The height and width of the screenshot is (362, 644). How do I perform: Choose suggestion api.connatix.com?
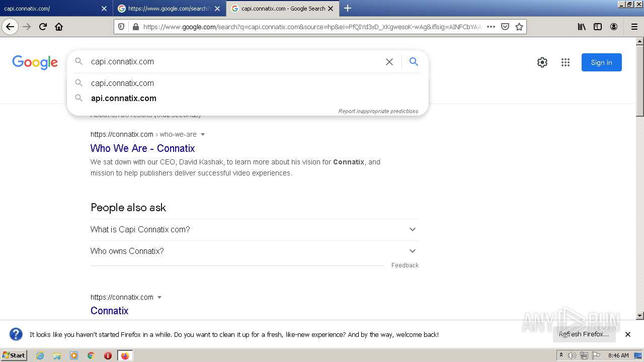(248, 98)
